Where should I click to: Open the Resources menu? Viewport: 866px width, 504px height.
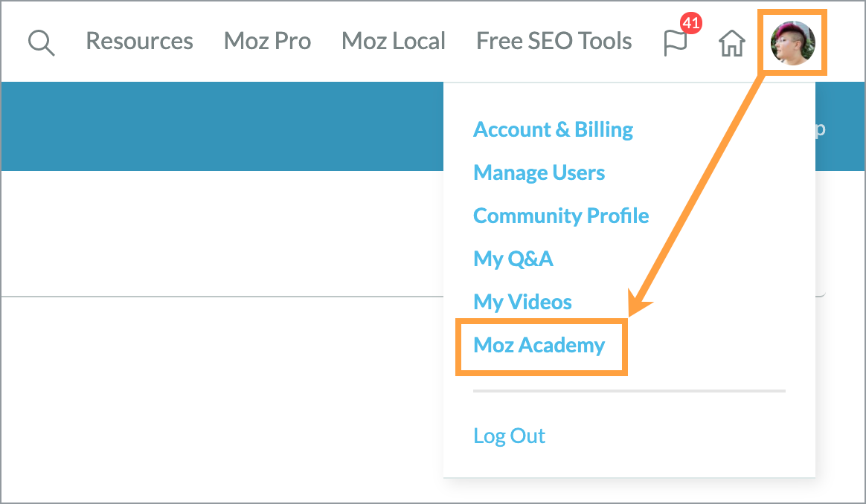[x=139, y=42]
